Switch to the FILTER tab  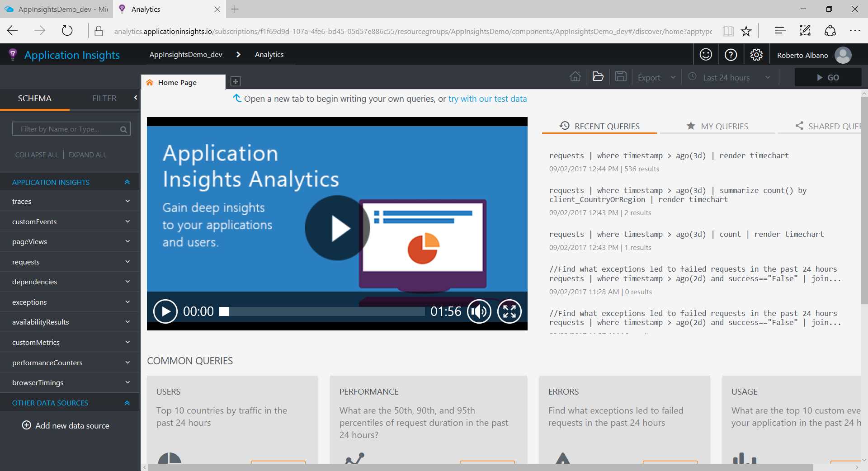point(104,98)
